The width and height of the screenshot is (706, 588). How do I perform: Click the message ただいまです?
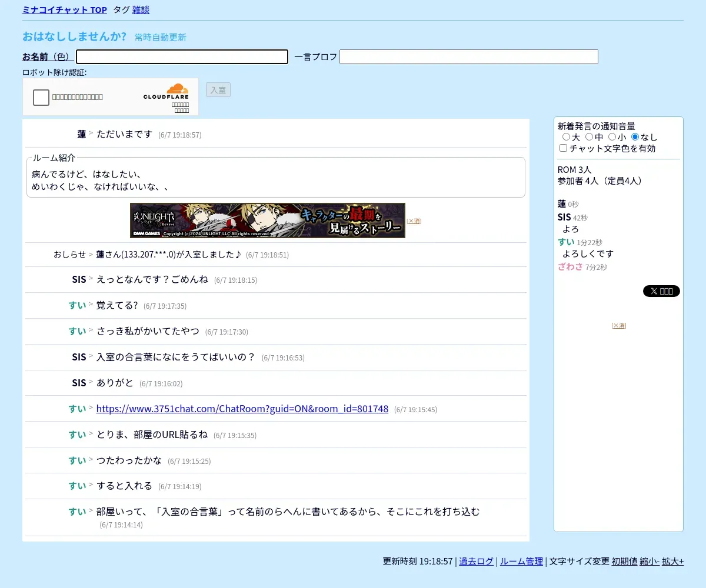(x=125, y=134)
